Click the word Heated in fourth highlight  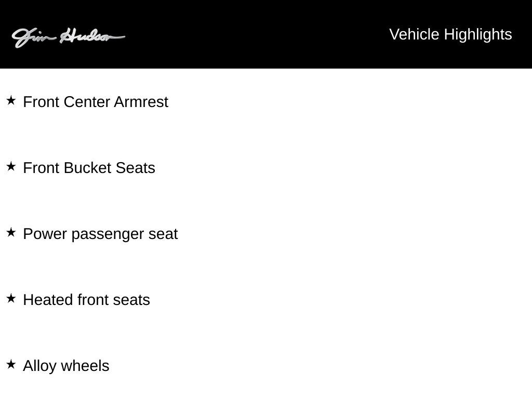click(x=48, y=300)
